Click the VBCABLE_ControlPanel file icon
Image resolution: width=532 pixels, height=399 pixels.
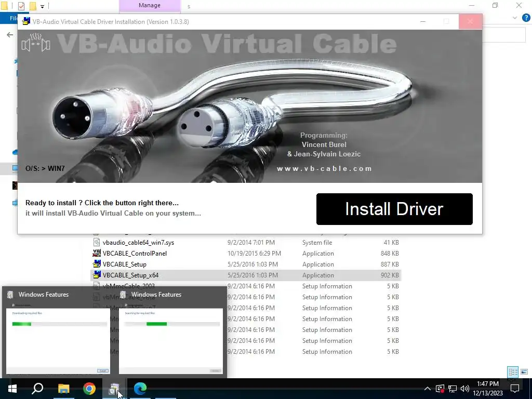click(97, 253)
